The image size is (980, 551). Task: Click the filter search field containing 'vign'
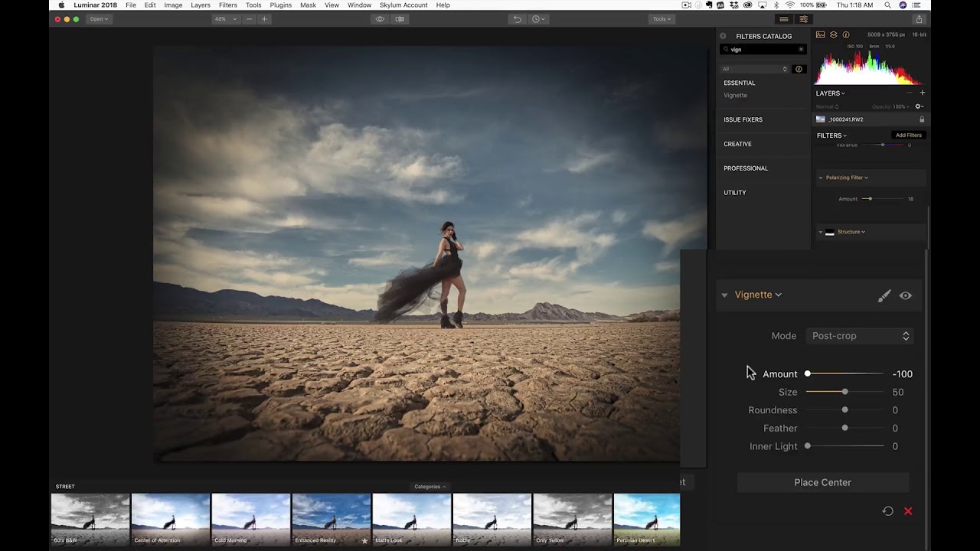pos(763,50)
